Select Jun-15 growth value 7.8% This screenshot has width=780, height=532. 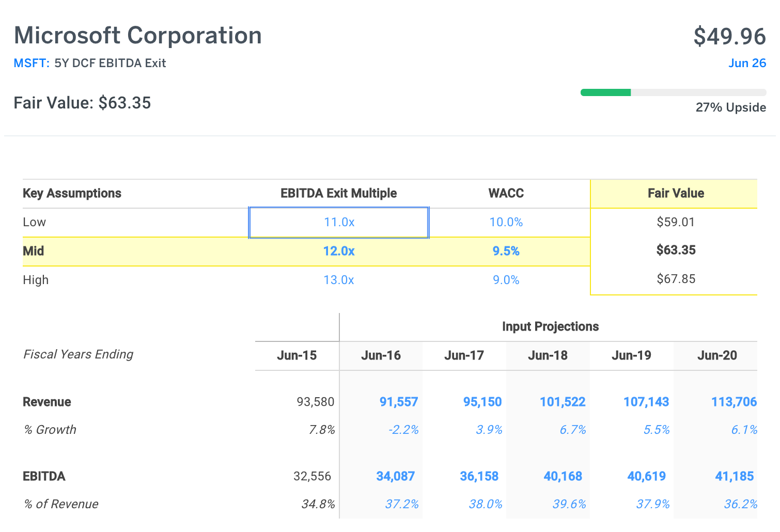tap(322, 430)
